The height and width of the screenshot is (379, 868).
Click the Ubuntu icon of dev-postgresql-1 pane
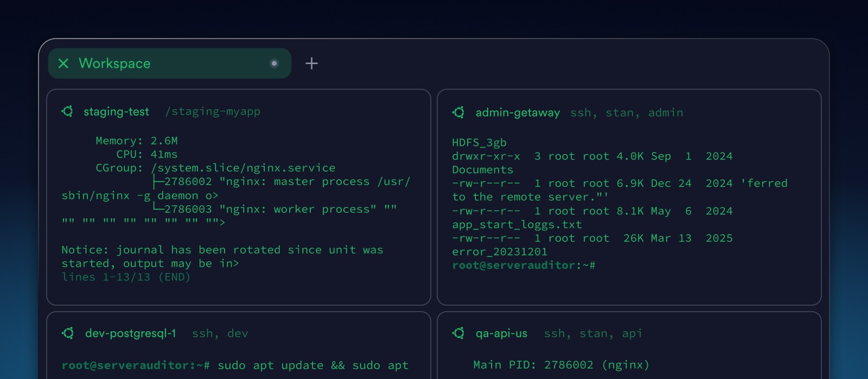[68, 333]
